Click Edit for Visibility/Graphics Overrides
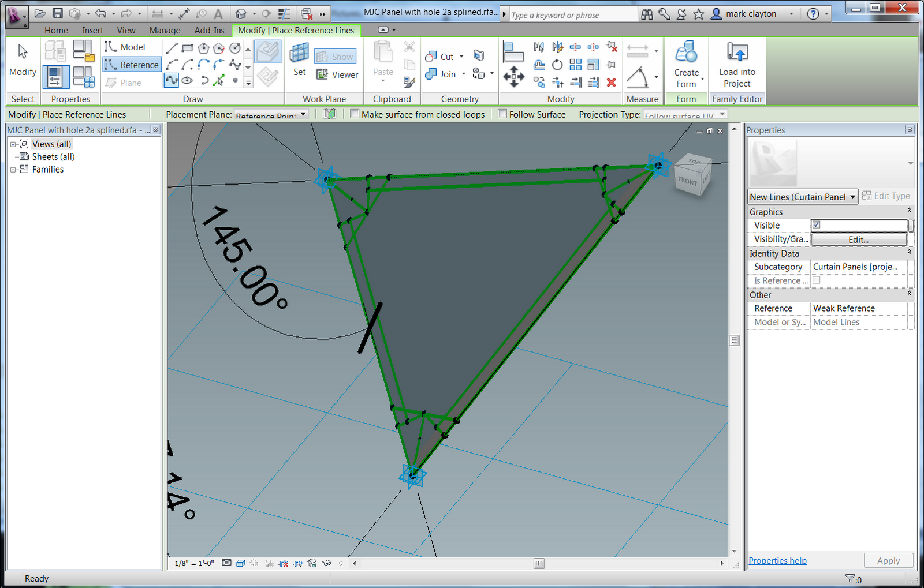Screen dimensions: 924x588 click(858, 239)
